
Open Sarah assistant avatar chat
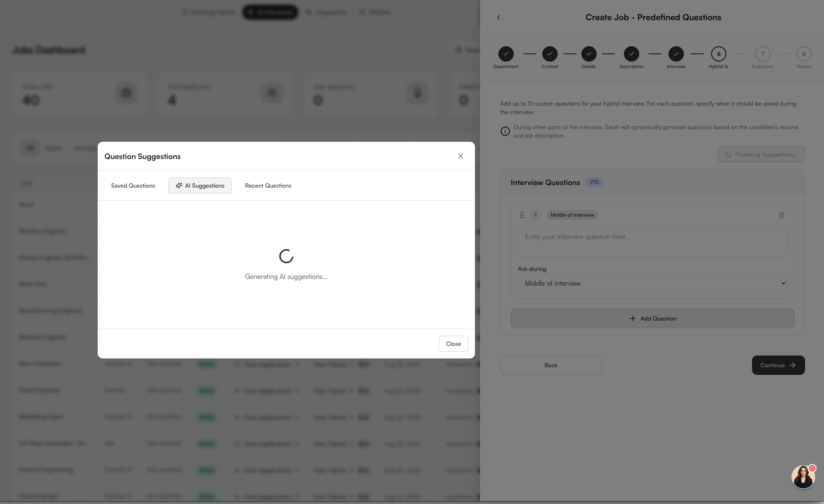803,477
